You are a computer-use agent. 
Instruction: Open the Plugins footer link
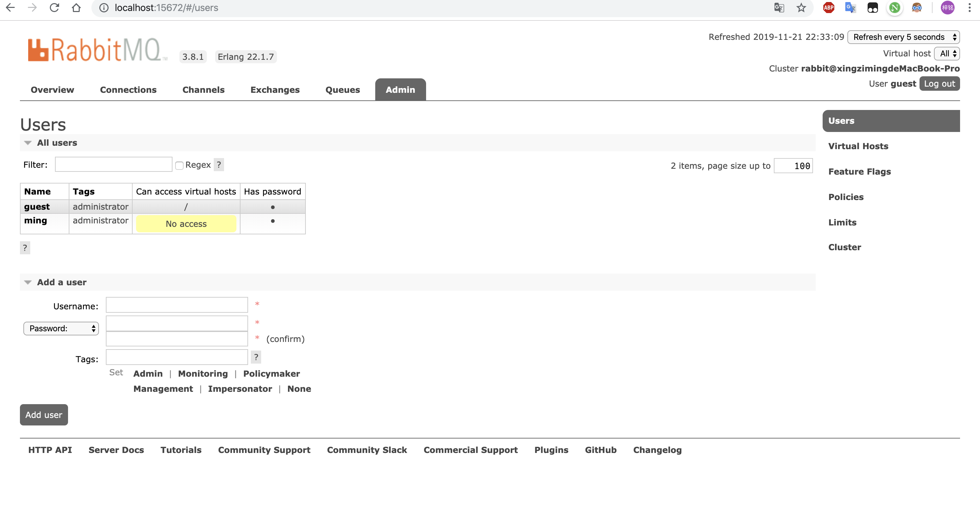click(551, 450)
